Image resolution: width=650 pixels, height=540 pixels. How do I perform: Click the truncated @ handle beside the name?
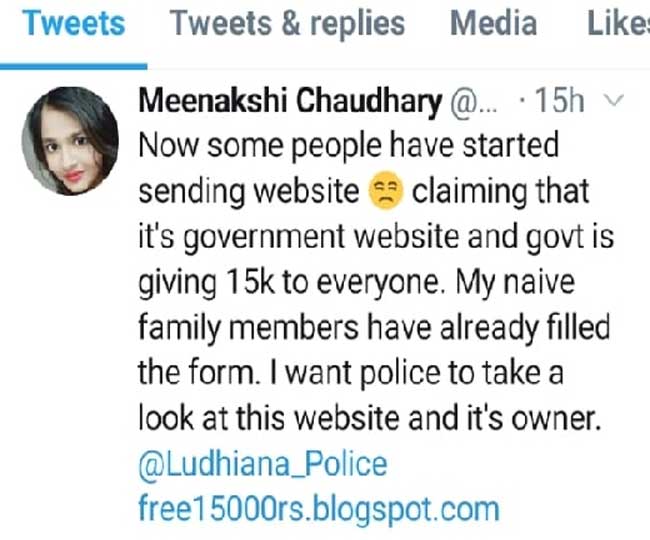pyautogui.click(x=480, y=102)
